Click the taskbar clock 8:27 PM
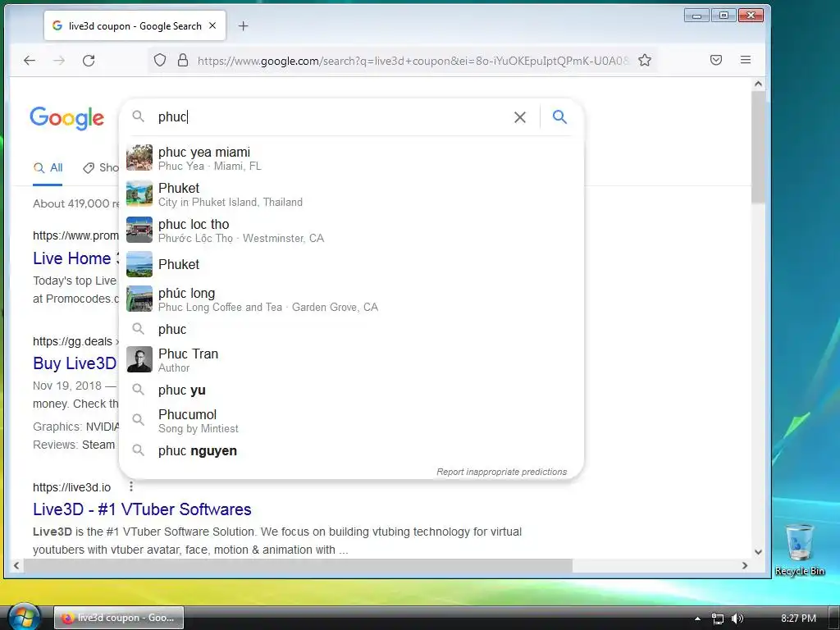 [798, 619]
